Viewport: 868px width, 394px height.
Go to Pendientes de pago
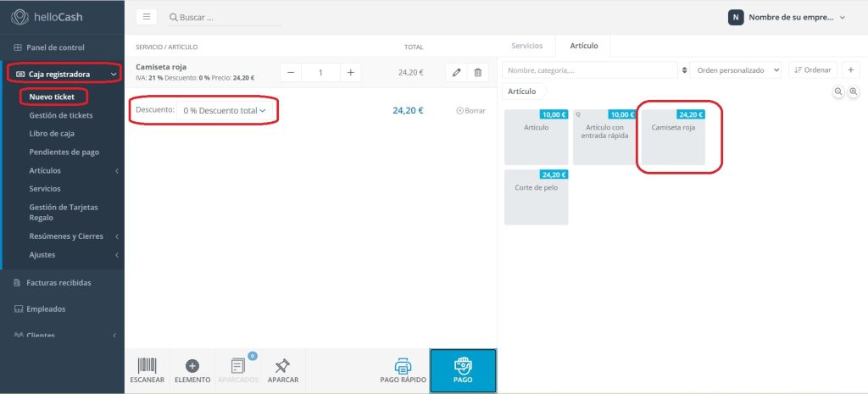64,152
